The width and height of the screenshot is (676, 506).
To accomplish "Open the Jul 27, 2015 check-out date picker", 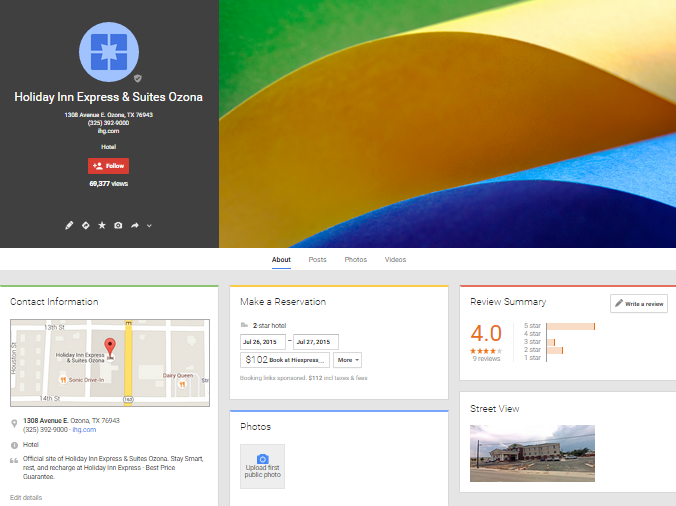I will pyautogui.click(x=316, y=341).
